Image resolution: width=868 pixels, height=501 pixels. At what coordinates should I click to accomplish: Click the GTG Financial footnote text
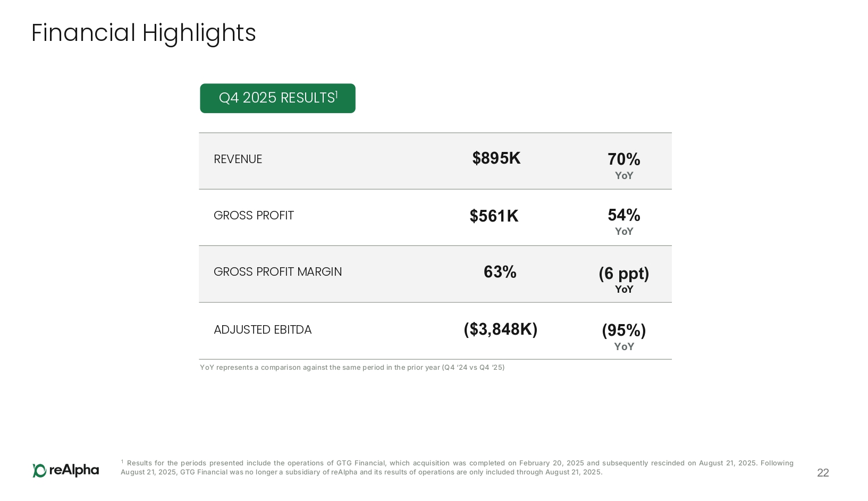click(x=457, y=468)
